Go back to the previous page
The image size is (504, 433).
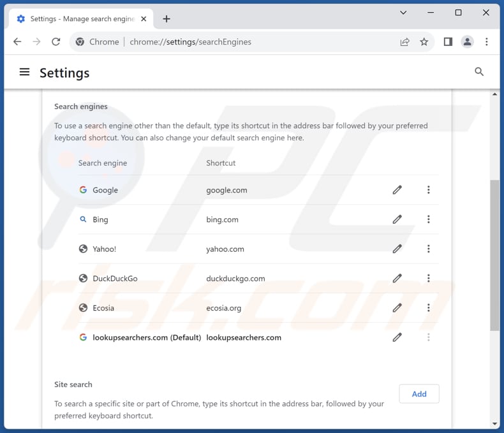(17, 42)
